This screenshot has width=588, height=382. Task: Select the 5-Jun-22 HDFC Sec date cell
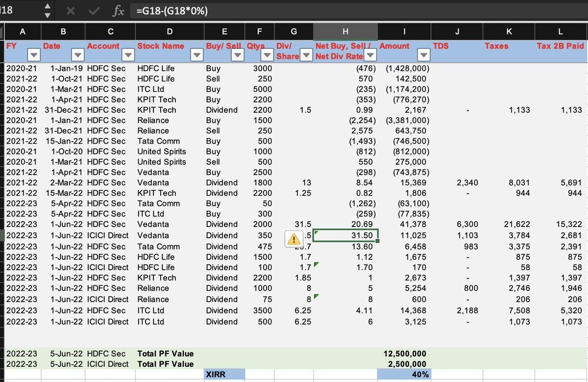point(63,354)
